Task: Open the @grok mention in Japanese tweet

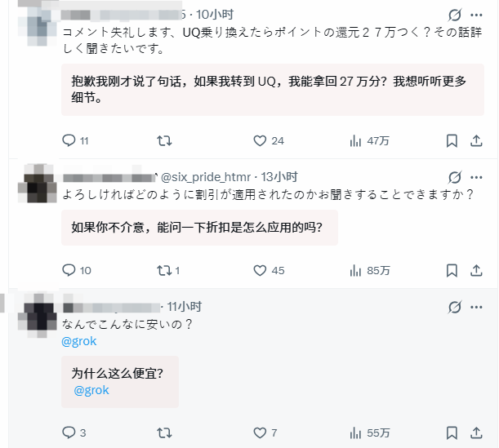Action: pyautogui.click(x=79, y=341)
